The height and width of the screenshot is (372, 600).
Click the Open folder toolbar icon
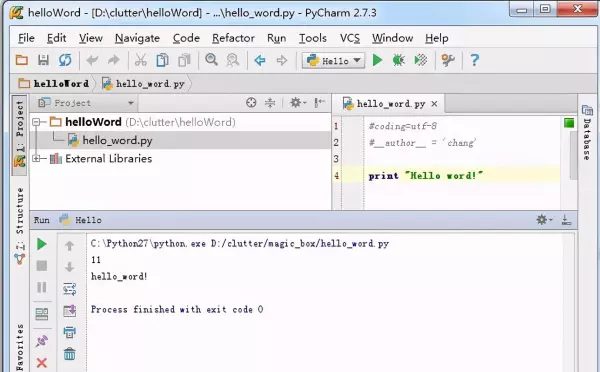click(x=22, y=60)
